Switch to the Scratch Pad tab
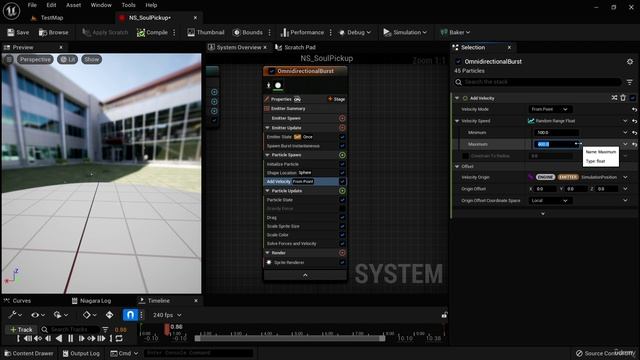 pos(296,47)
